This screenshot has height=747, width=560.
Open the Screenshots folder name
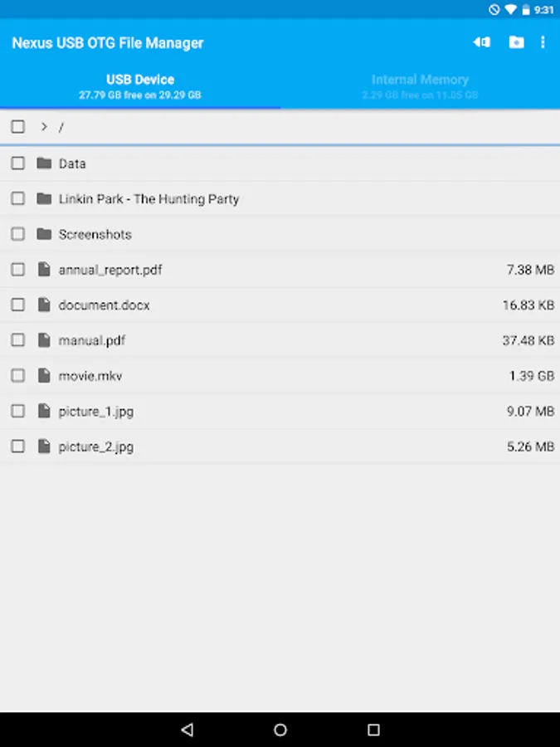95,234
